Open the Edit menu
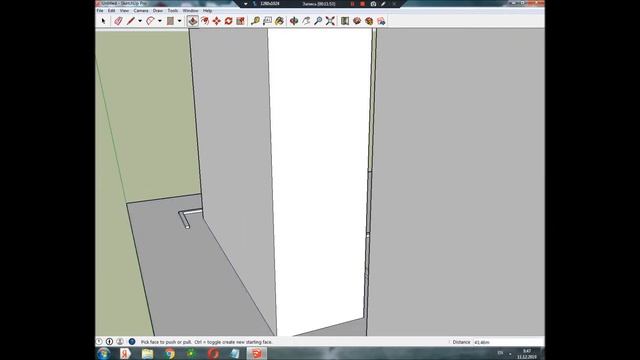This screenshot has height=360, width=640. [x=111, y=11]
